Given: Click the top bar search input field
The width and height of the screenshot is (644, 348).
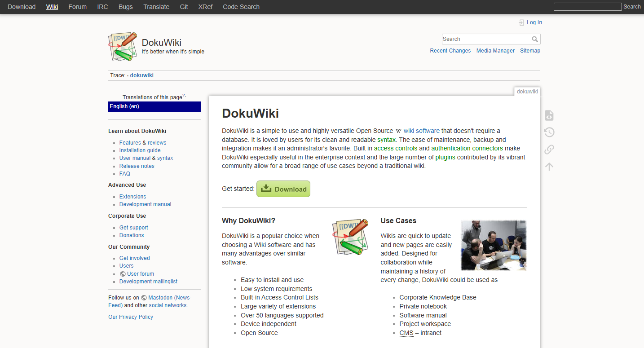Looking at the screenshot, I should tap(588, 7).
